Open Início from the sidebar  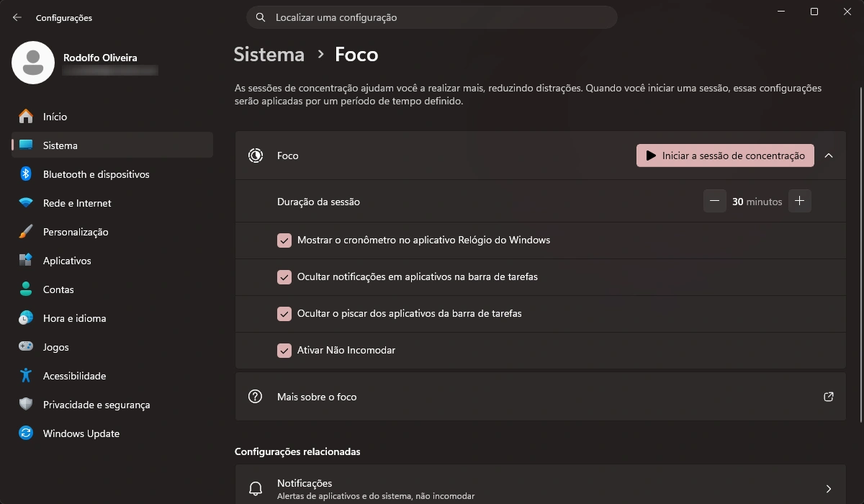tap(53, 117)
